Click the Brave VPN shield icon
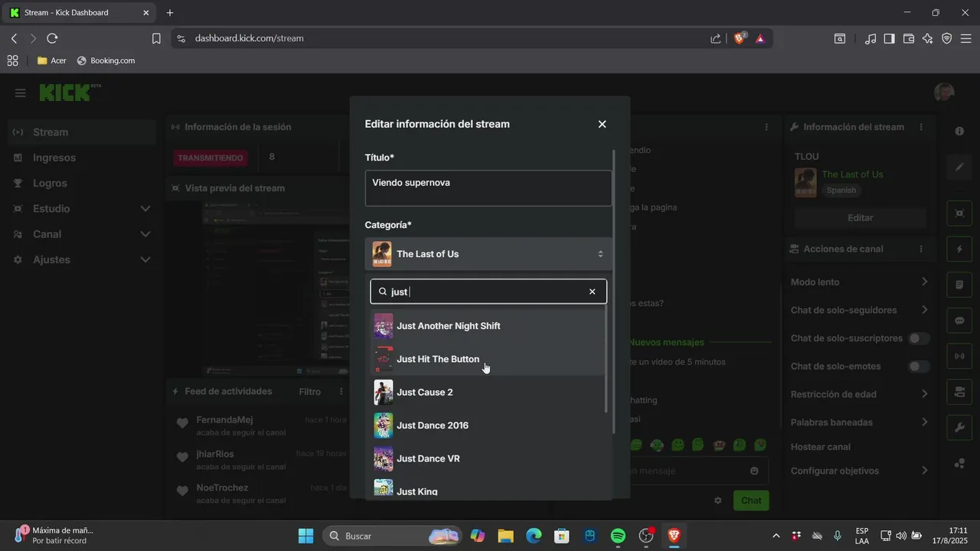The width and height of the screenshot is (980, 551). 947,38
